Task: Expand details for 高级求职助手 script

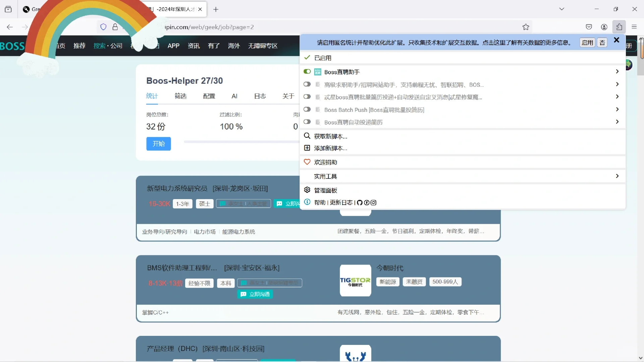Action: 617,84
